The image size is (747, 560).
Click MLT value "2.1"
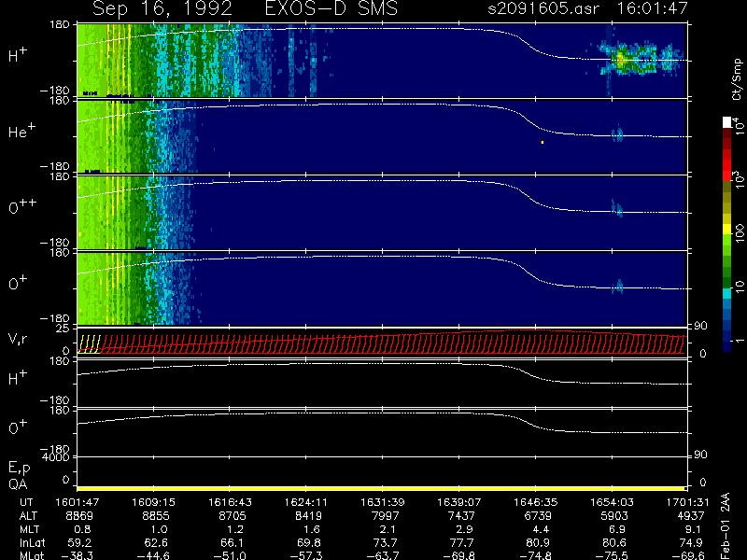point(388,529)
